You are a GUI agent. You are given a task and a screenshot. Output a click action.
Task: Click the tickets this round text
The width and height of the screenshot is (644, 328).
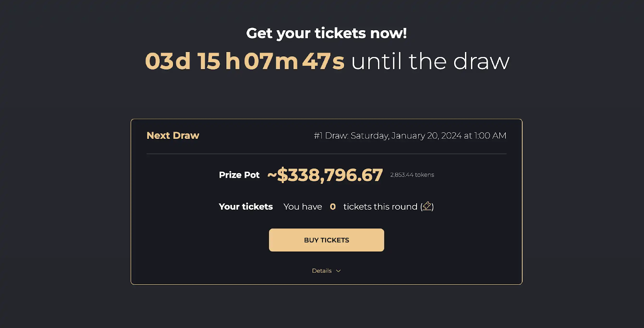380,207
